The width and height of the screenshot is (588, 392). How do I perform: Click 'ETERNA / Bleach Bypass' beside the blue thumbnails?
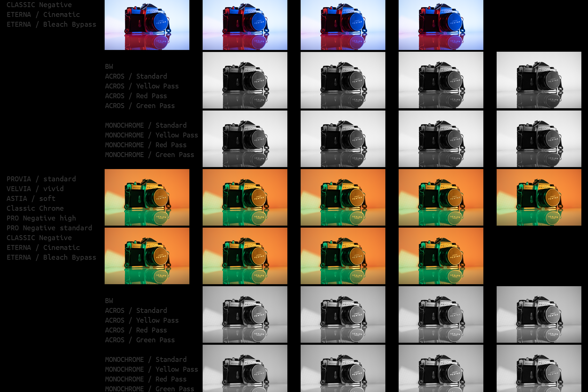click(x=51, y=24)
